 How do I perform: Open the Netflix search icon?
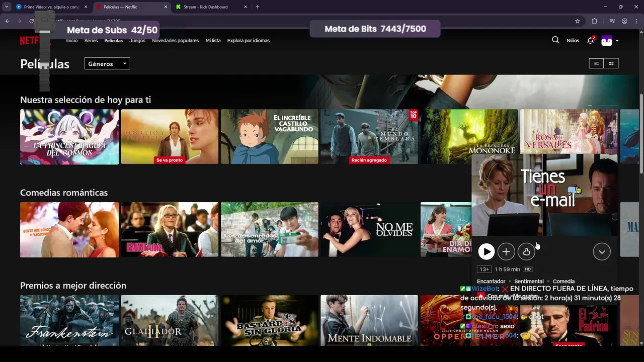(555, 40)
